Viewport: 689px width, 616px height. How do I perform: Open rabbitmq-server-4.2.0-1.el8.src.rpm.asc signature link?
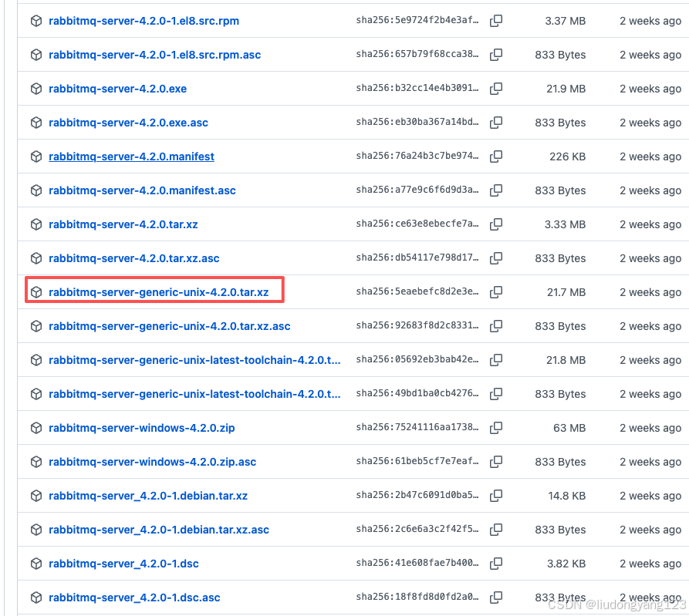154,55
